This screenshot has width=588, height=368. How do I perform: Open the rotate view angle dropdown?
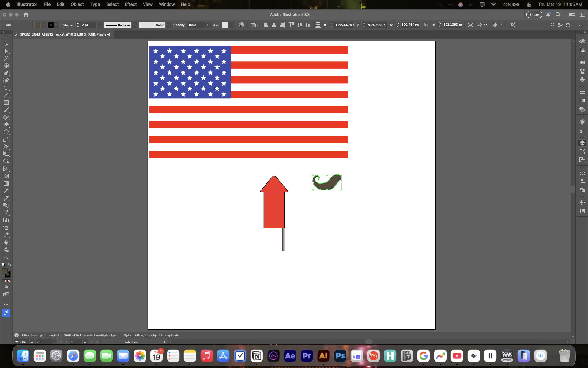54,342
